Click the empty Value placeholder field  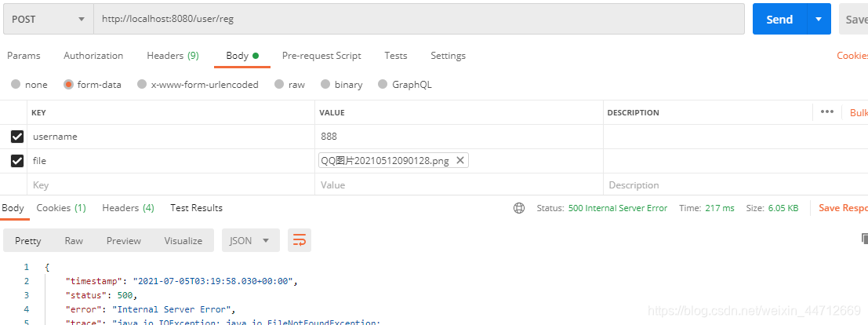coord(459,184)
